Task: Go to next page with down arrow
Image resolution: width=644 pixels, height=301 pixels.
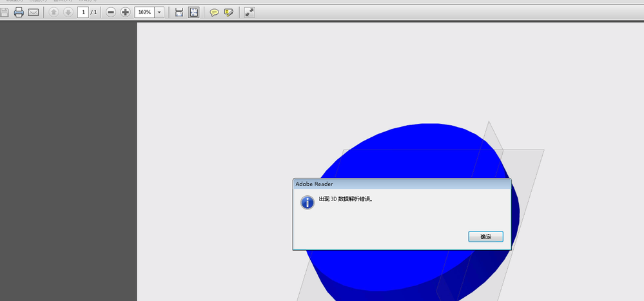Action: [x=68, y=12]
